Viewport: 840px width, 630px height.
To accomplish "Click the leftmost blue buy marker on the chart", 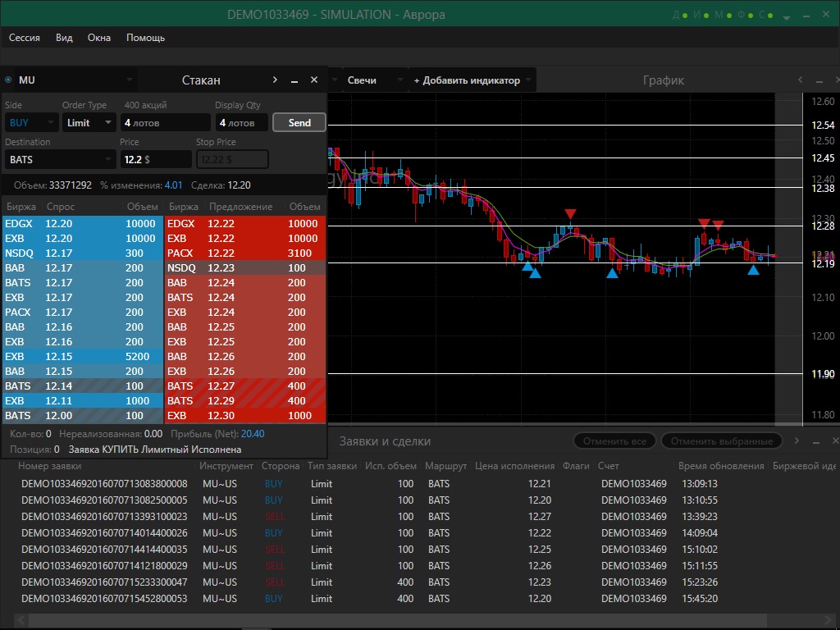I will (527, 266).
